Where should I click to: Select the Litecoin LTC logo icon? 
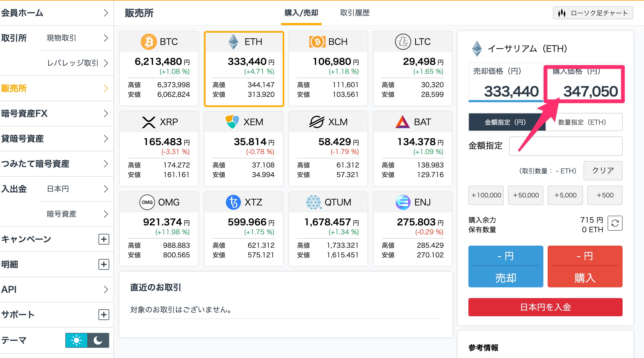click(403, 42)
